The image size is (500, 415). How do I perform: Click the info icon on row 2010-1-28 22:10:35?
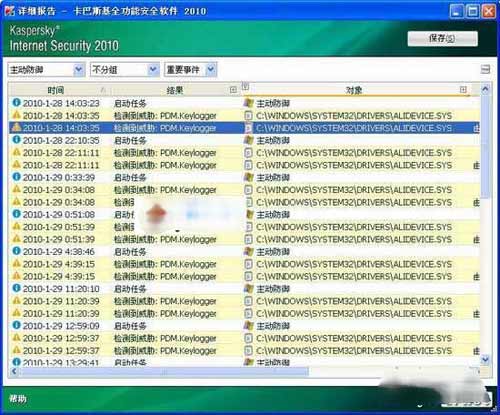tap(16, 139)
